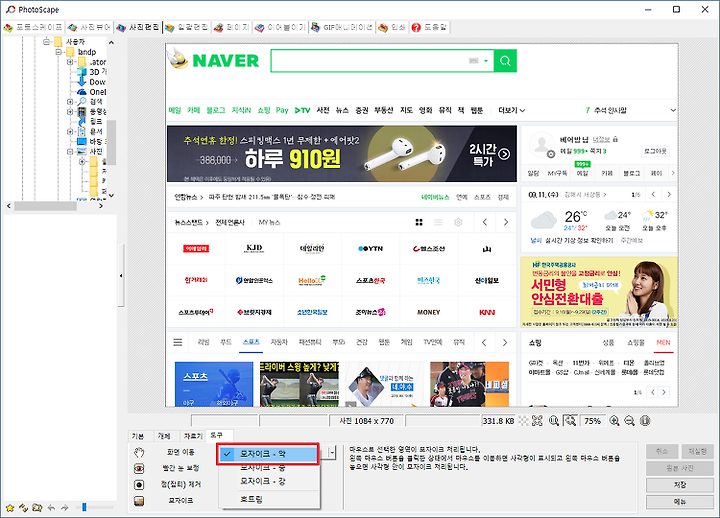The height and width of the screenshot is (518, 720).
Task: Switch to the 개체 objects tab
Action: pos(164,436)
